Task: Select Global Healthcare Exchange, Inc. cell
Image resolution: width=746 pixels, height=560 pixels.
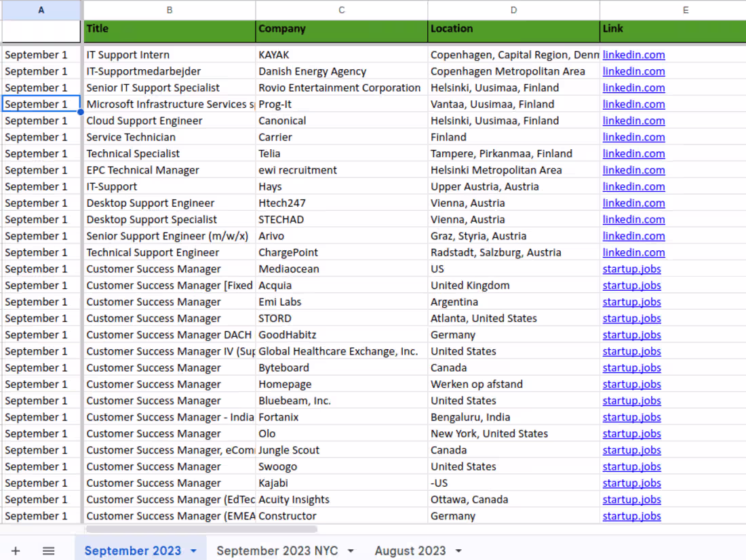Action: coord(342,352)
